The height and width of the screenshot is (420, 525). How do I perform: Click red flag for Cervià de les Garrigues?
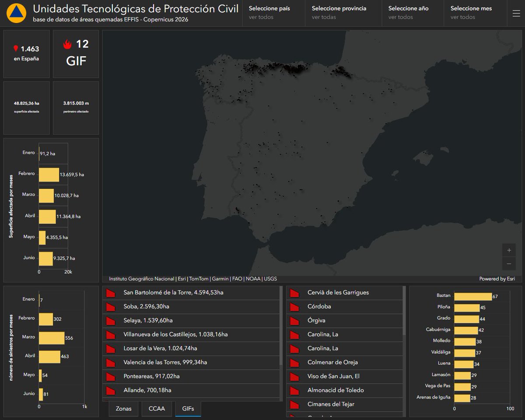294,293
